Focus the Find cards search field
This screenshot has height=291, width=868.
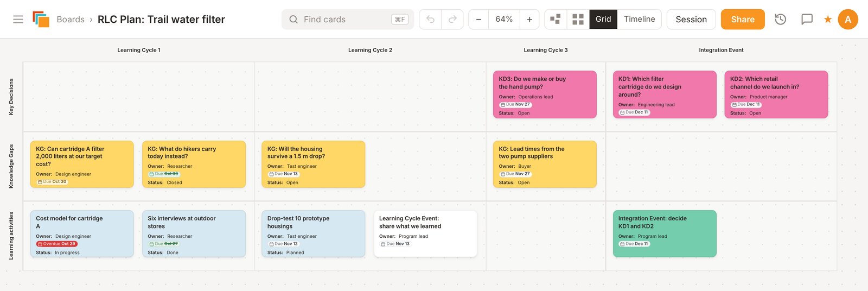coord(348,20)
